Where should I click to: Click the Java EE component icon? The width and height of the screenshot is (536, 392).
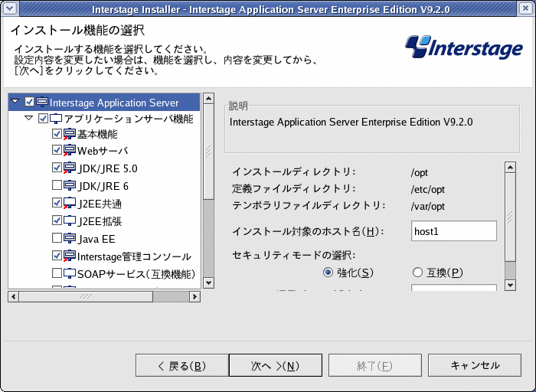[x=70, y=238]
